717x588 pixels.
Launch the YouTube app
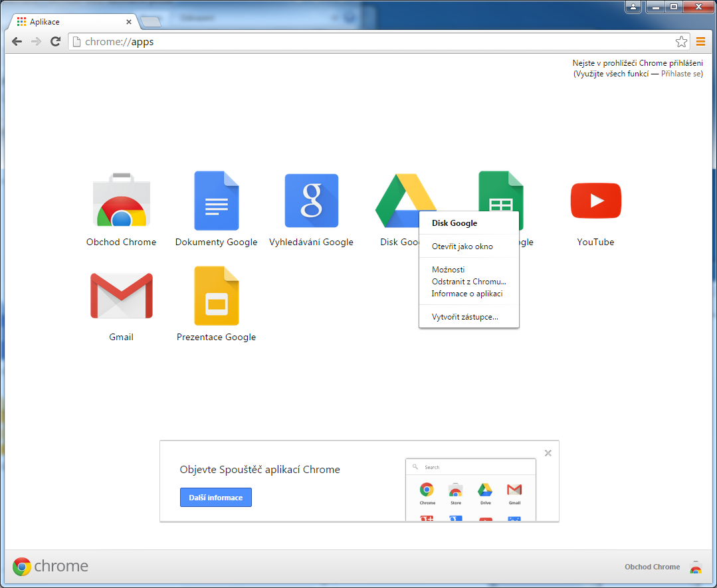pos(596,200)
